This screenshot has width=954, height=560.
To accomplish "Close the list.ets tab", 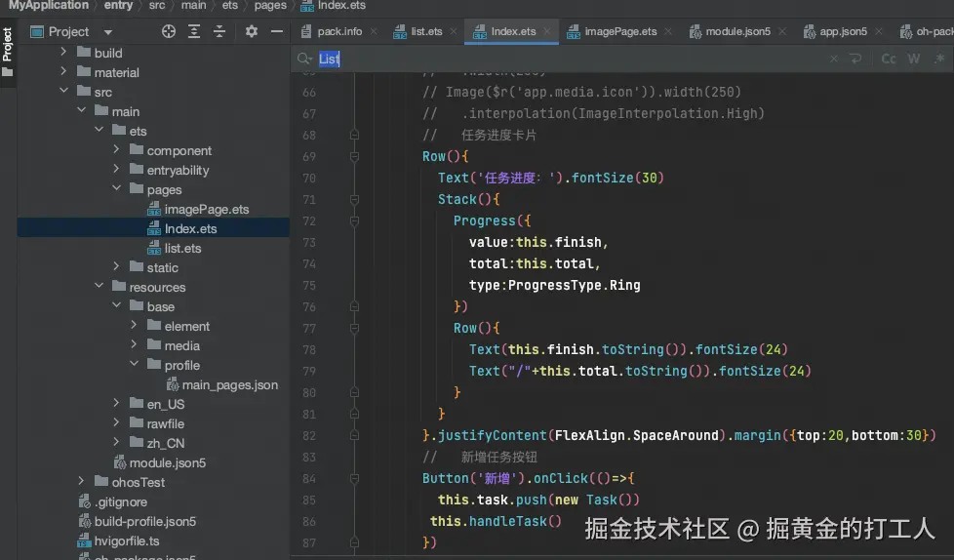I will (x=454, y=31).
